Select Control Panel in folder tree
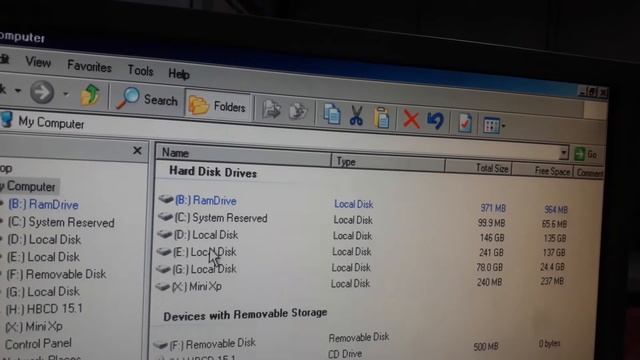 pos(38,344)
